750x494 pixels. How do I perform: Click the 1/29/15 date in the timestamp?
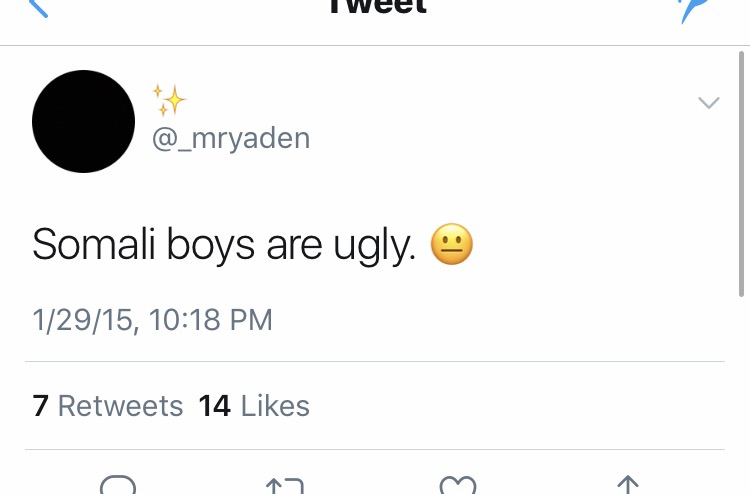click(x=87, y=320)
